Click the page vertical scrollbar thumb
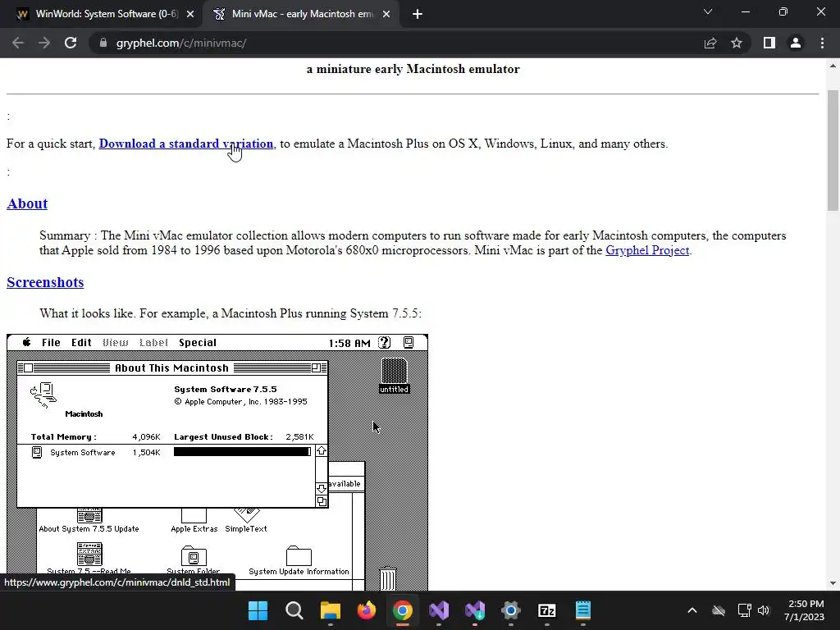This screenshot has height=630, width=840. pyautogui.click(x=833, y=150)
